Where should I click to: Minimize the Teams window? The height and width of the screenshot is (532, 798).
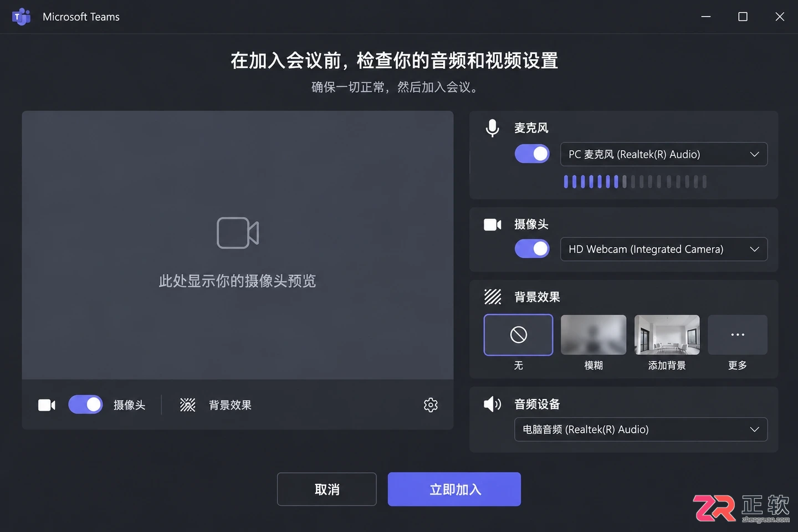pos(706,17)
